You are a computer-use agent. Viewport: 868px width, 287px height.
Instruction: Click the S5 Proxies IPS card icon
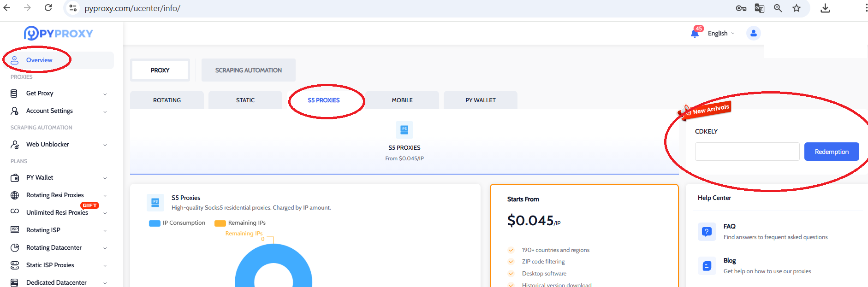point(404,130)
